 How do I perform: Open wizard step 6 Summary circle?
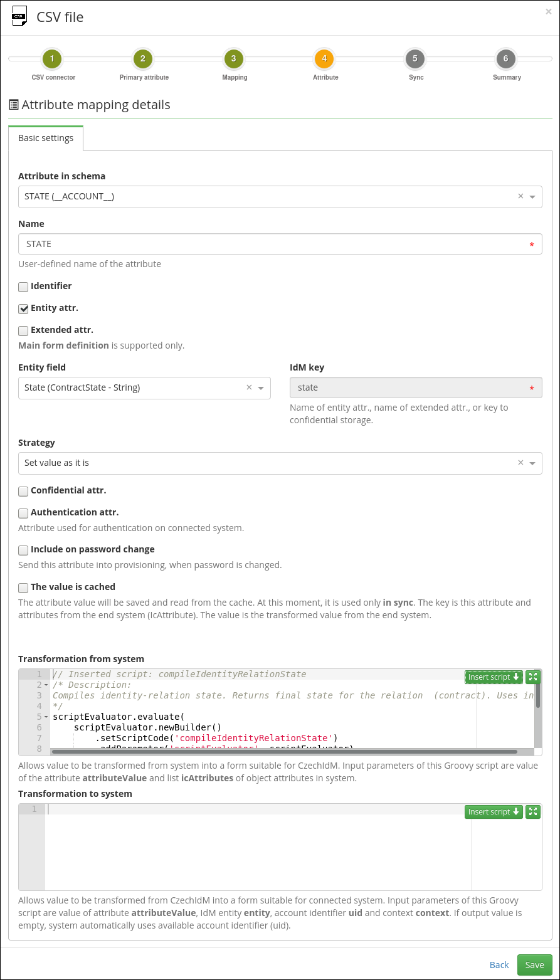(x=505, y=59)
